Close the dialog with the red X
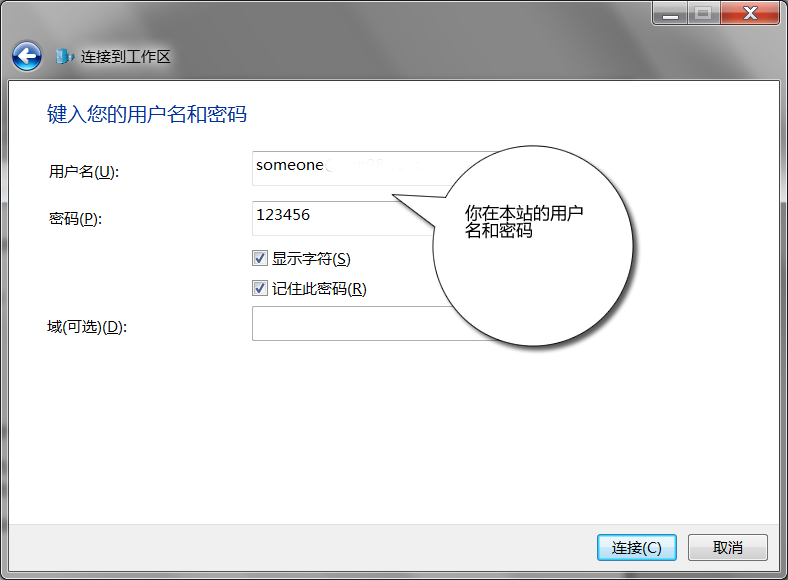This screenshot has height=580, width=788. coord(749,13)
